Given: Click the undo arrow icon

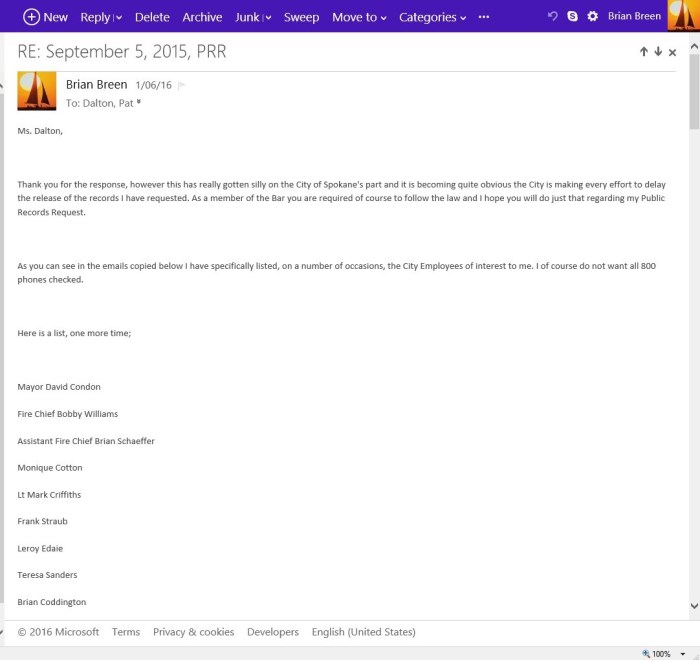Looking at the screenshot, I should (553, 17).
